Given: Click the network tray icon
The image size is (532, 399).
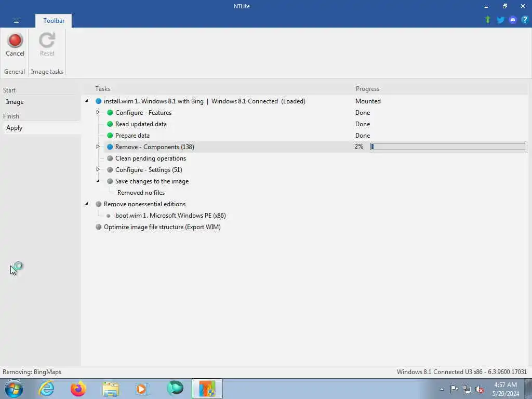Looking at the screenshot, I should click(x=467, y=389).
